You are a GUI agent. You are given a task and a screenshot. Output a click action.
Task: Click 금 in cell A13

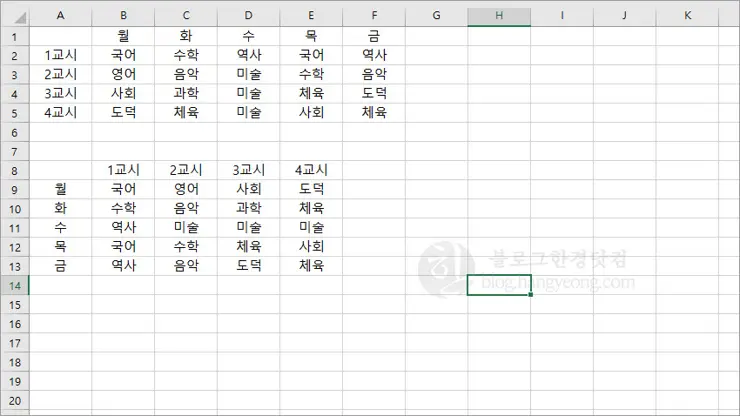click(x=60, y=266)
